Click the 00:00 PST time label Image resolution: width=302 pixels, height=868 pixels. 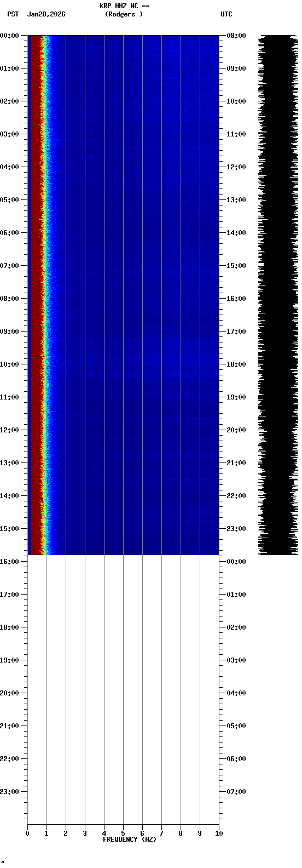click(9, 36)
